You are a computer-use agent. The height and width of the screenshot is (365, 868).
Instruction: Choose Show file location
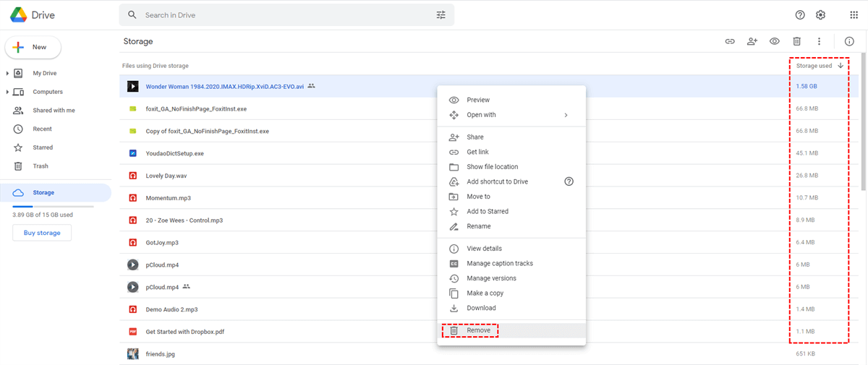(511, 167)
